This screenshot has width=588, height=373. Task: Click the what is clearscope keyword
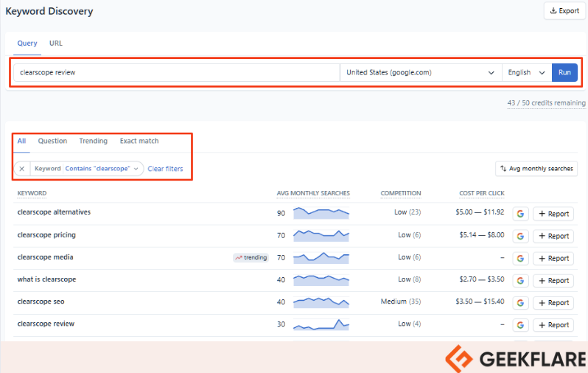[x=46, y=279]
